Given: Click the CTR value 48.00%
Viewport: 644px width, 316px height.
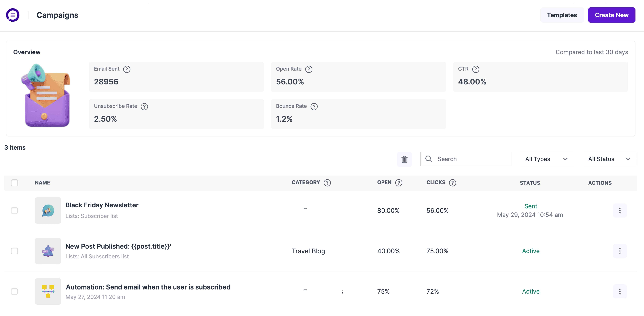Looking at the screenshot, I should (472, 82).
